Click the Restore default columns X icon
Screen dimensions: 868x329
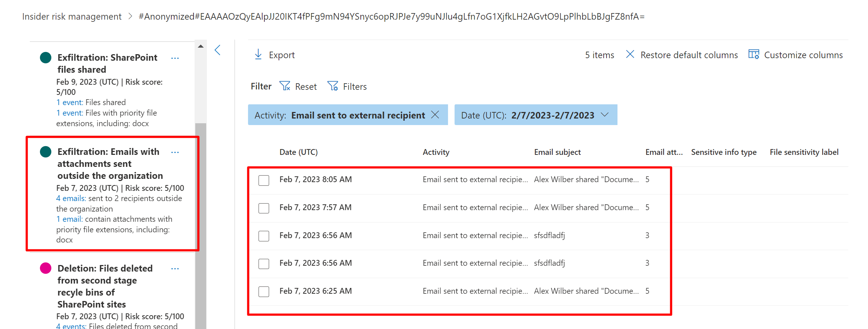click(630, 55)
